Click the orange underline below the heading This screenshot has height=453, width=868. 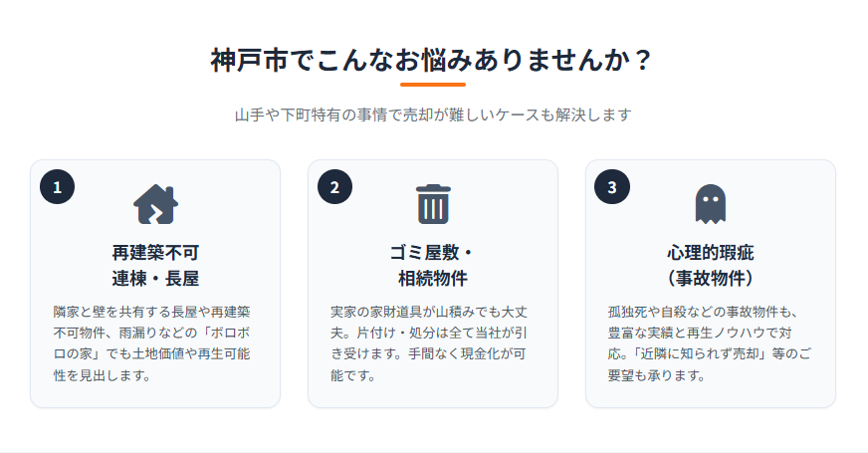[x=433, y=85]
